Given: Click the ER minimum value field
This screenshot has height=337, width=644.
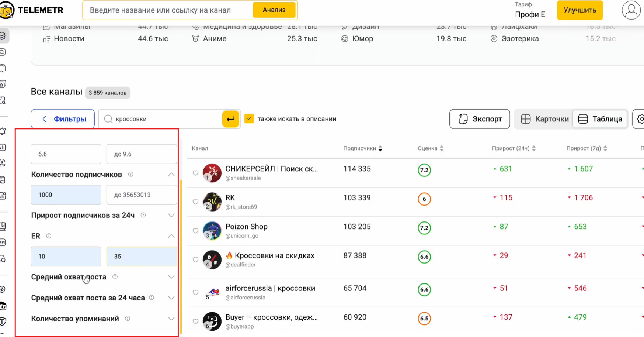Looking at the screenshot, I should tap(66, 256).
